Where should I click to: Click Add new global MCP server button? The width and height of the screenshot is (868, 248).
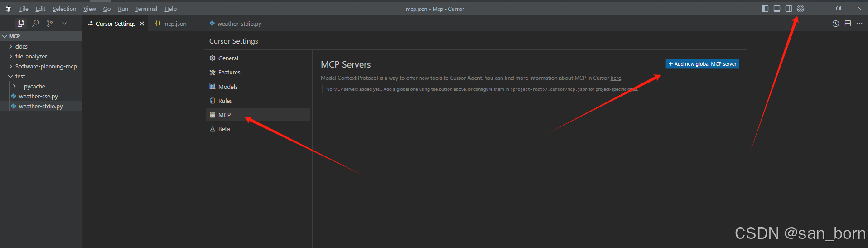702,64
